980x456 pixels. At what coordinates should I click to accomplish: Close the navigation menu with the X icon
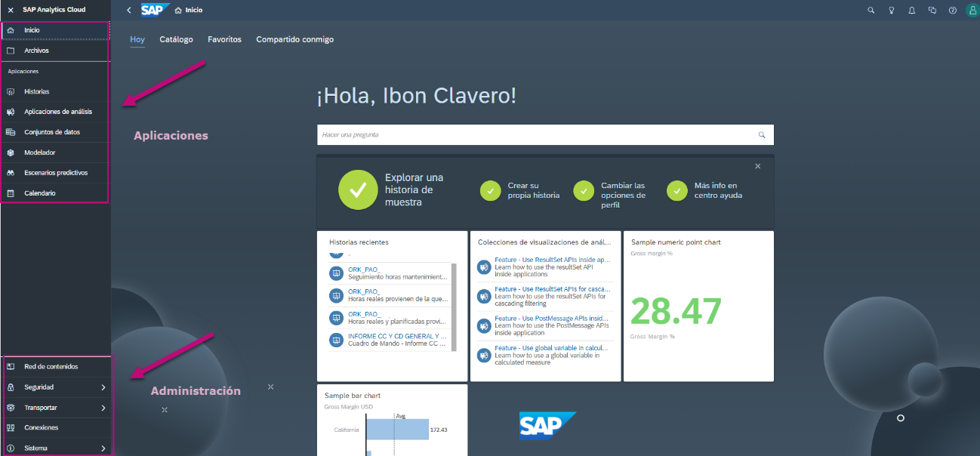[11, 10]
